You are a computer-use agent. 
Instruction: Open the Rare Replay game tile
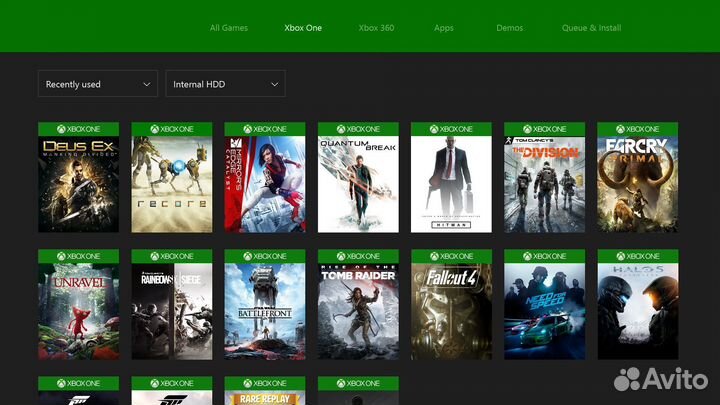click(265, 391)
